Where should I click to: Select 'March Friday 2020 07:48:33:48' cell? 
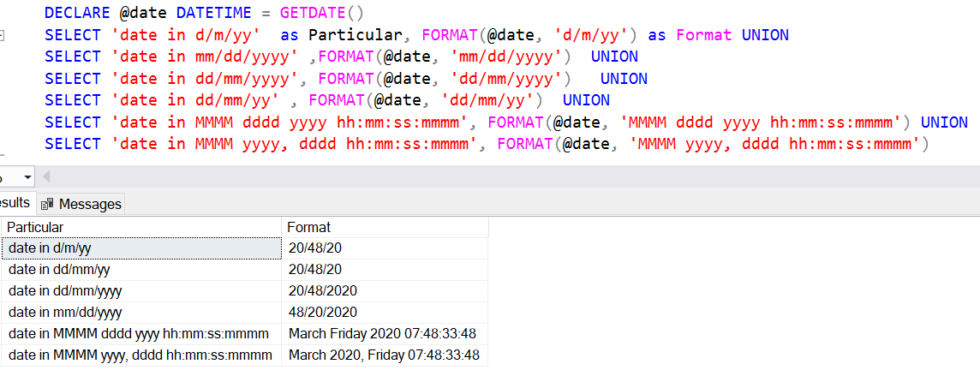coord(385,333)
